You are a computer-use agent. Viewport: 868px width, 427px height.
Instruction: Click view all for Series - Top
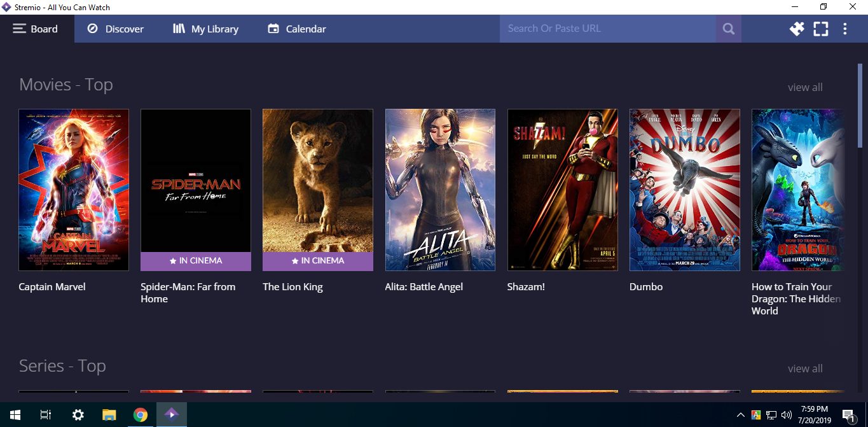coord(805,368)
